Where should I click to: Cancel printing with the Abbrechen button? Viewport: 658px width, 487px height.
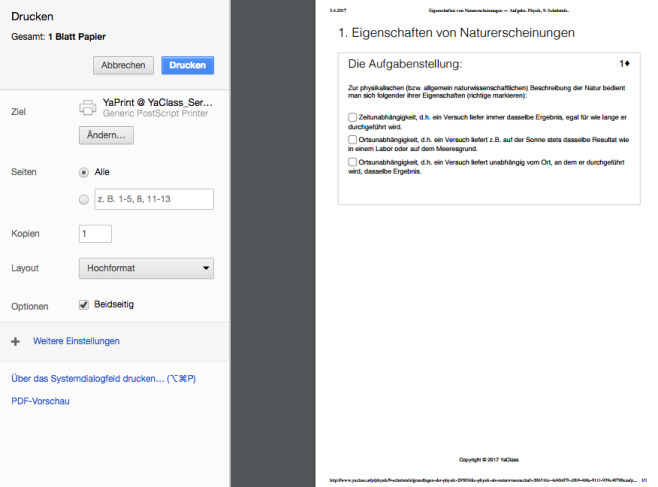[x=123, y=65]
